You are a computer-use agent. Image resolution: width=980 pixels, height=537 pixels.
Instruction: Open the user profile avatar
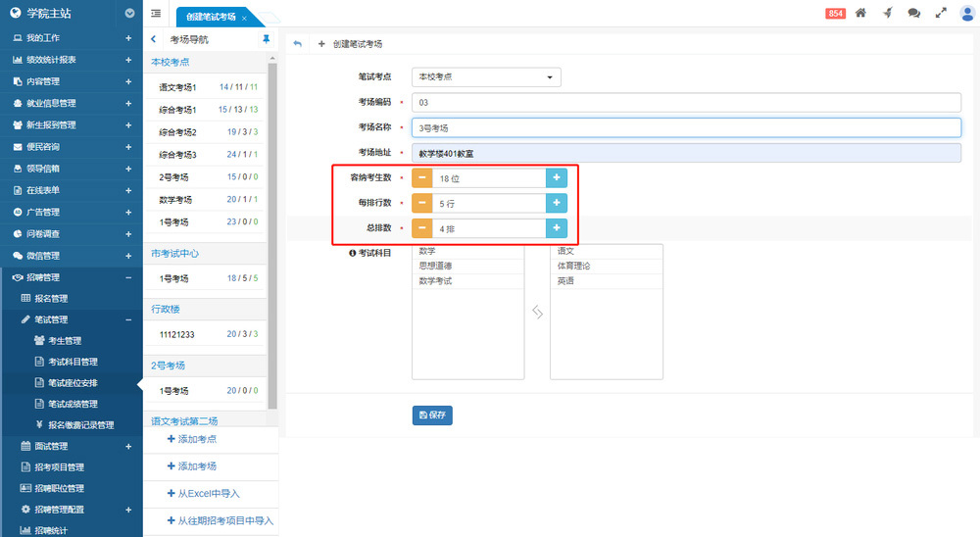(967, 13)
